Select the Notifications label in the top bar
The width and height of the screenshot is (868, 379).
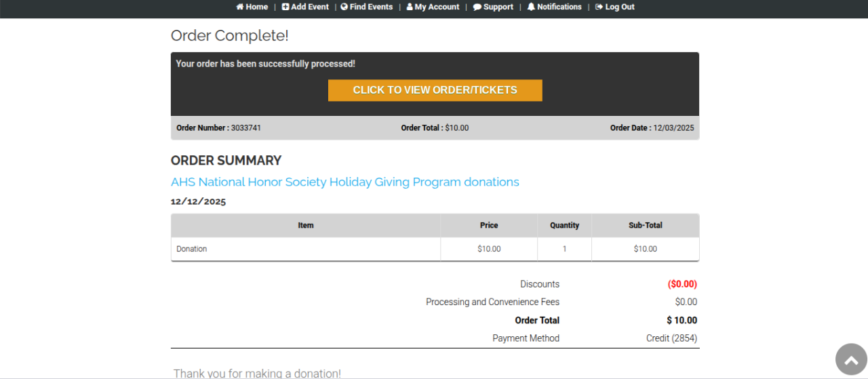pos(559,7)
